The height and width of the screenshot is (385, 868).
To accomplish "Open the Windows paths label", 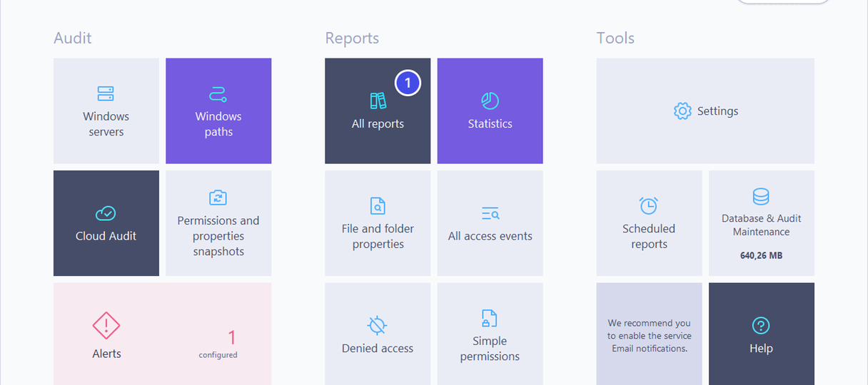I will [218, 124].
